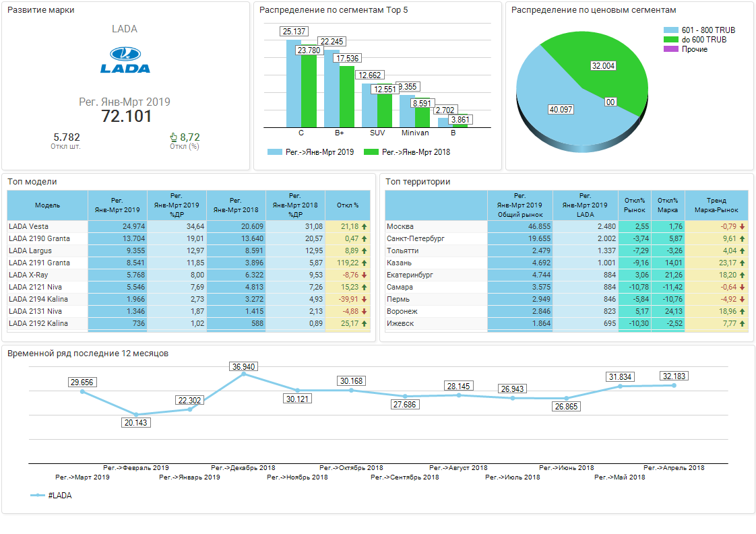Click the thumbs-up icon beside 8,72
Screen dimensions: 756x534
coord(173,137)
